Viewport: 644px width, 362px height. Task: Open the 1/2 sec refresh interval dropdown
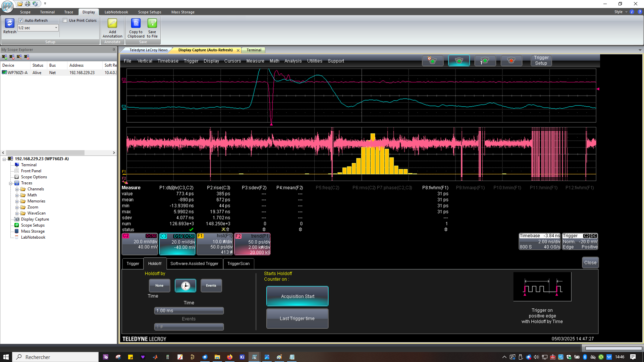click(x=56, y=28)
